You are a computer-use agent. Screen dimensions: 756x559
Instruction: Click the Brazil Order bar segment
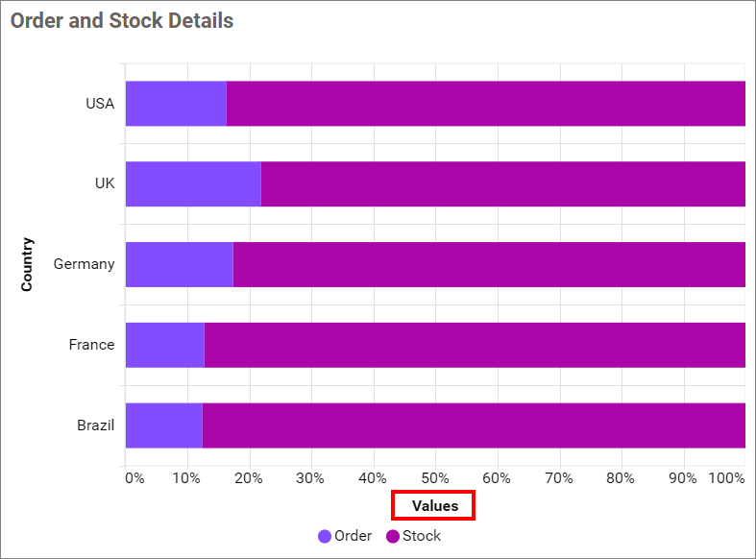[x=163, y=425]
